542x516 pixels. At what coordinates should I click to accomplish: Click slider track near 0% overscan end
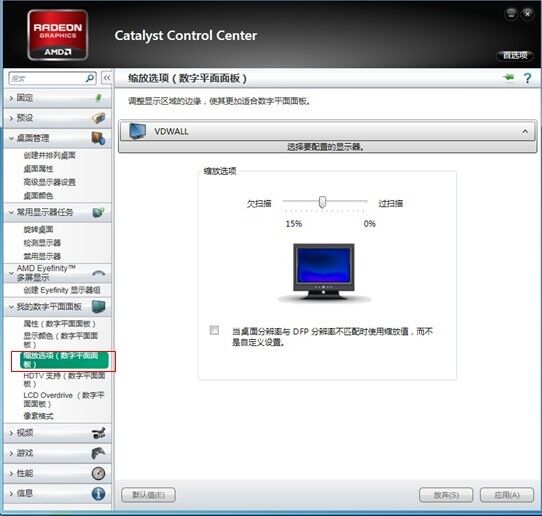coord(363,201)
